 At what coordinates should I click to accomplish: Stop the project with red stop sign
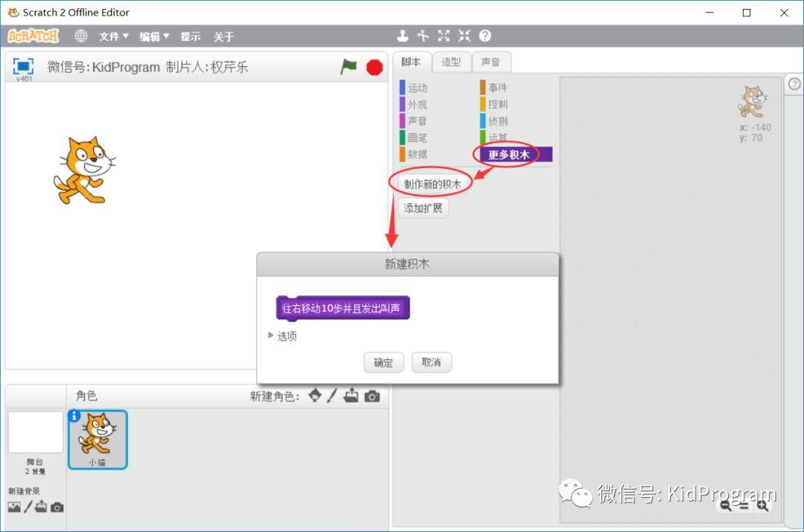click(x=374, y=67)
